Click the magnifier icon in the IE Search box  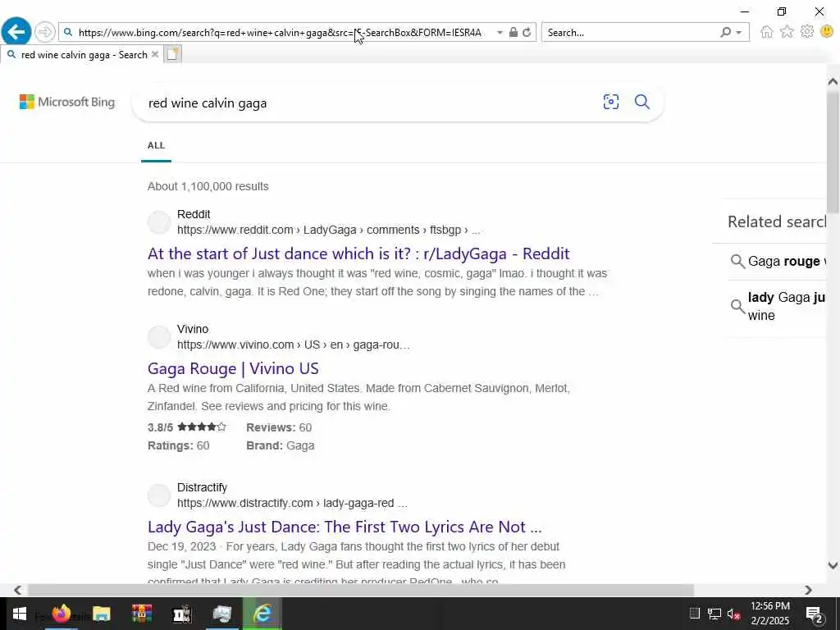click(x=725, y=32)
